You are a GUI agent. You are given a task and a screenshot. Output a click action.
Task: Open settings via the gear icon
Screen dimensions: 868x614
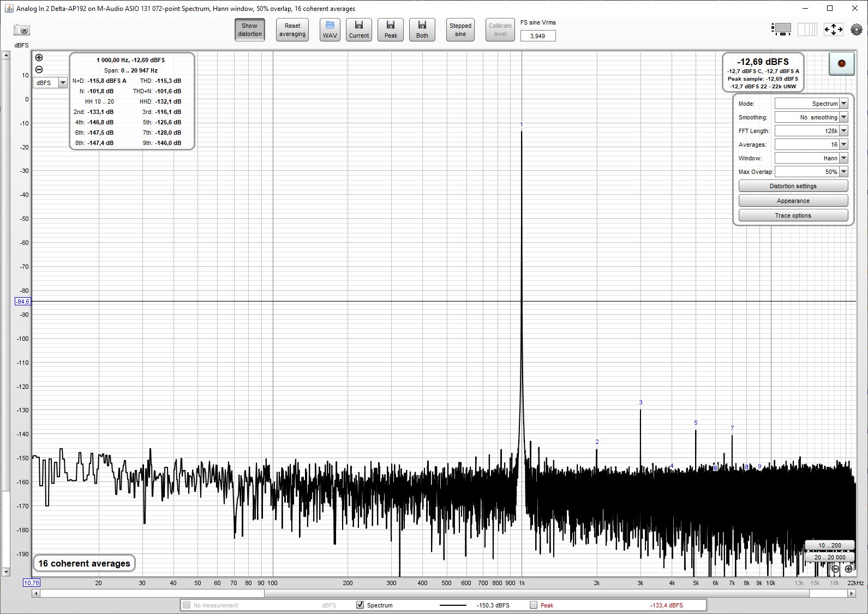tap(857, 29)
